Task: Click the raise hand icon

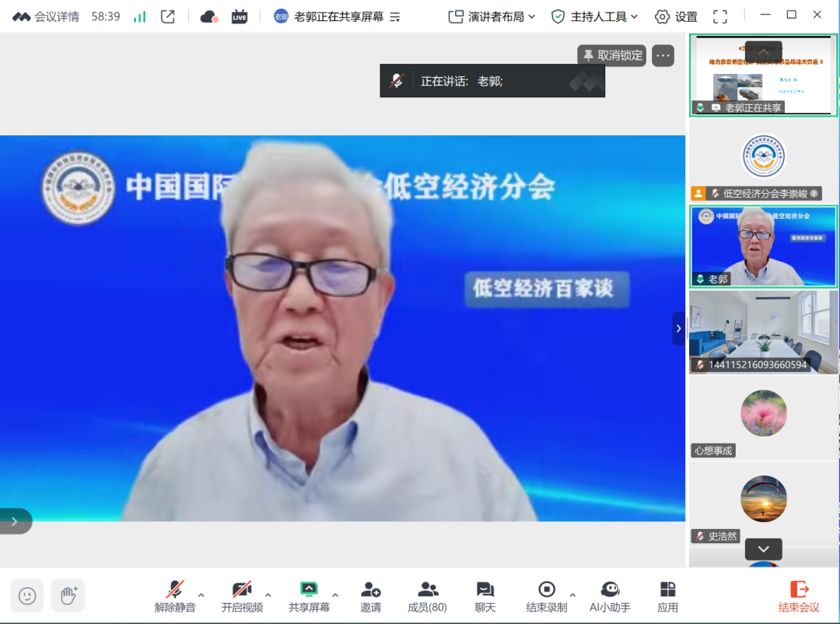Action: [x=68, y=596]
